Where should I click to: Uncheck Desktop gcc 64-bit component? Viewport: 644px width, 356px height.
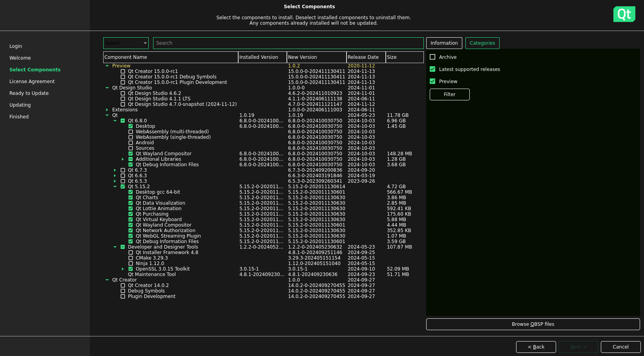131,192
